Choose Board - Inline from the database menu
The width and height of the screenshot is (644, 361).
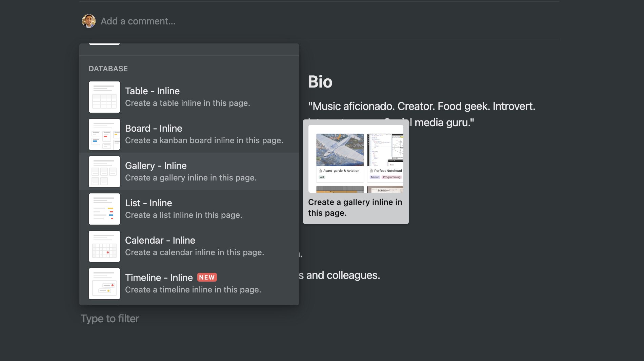[x=189, y=134]
